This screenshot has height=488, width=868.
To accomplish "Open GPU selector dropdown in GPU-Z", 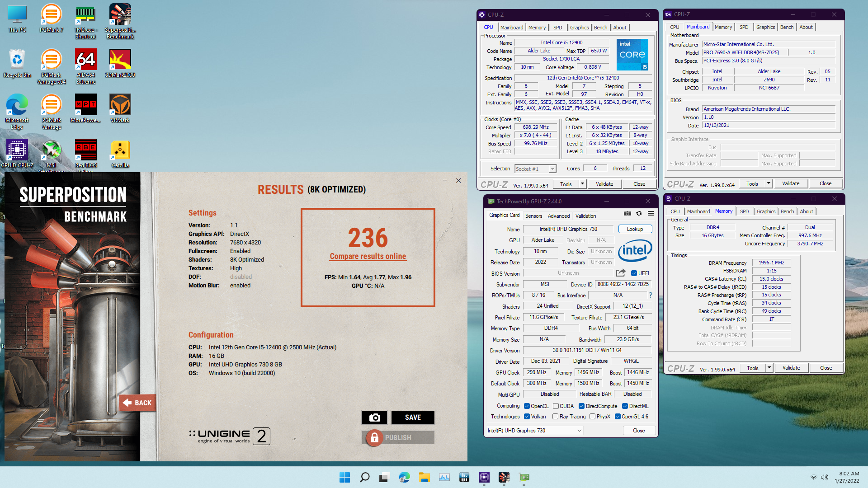I will (534, 431).
